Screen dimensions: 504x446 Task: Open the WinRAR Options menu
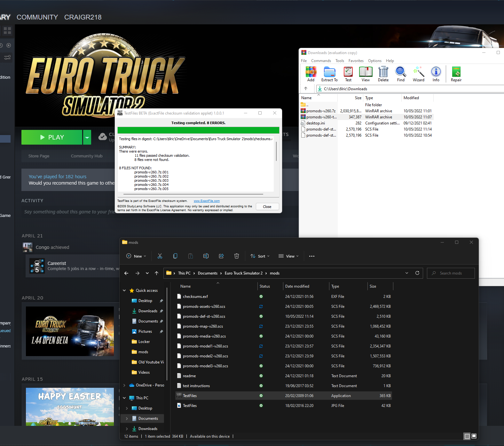[375, 61]
